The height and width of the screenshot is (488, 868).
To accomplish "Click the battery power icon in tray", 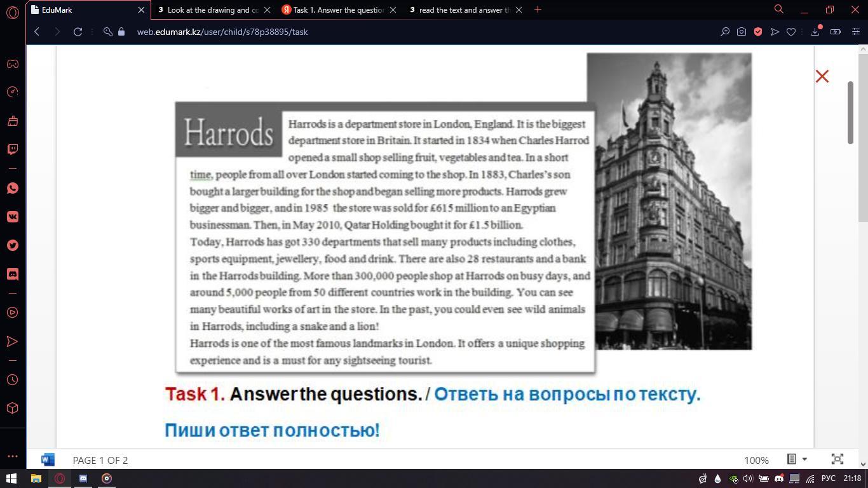I will click(x=763, y=478).
